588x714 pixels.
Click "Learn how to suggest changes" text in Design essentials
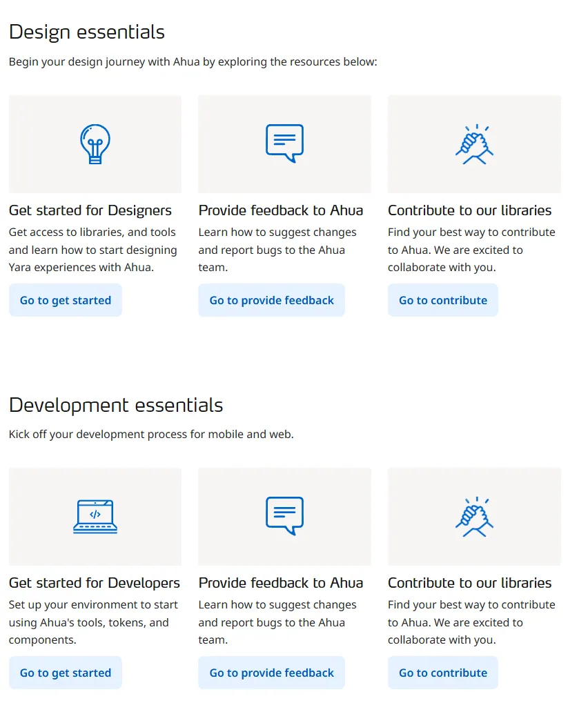[277, 232]
